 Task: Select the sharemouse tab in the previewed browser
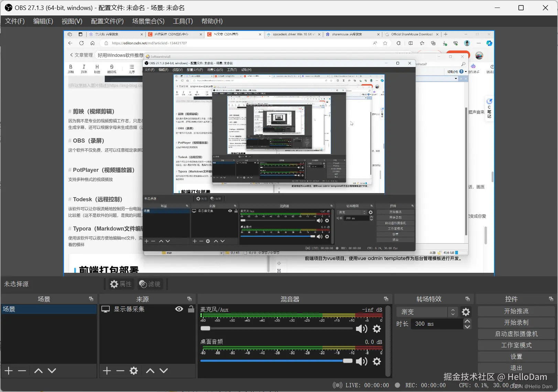click(352, 34)
